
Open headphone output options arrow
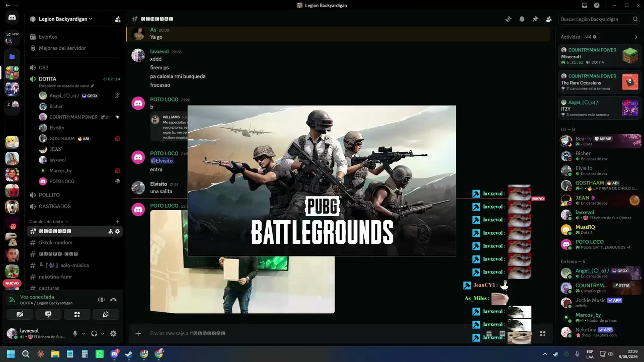click(x=103, y=333)
